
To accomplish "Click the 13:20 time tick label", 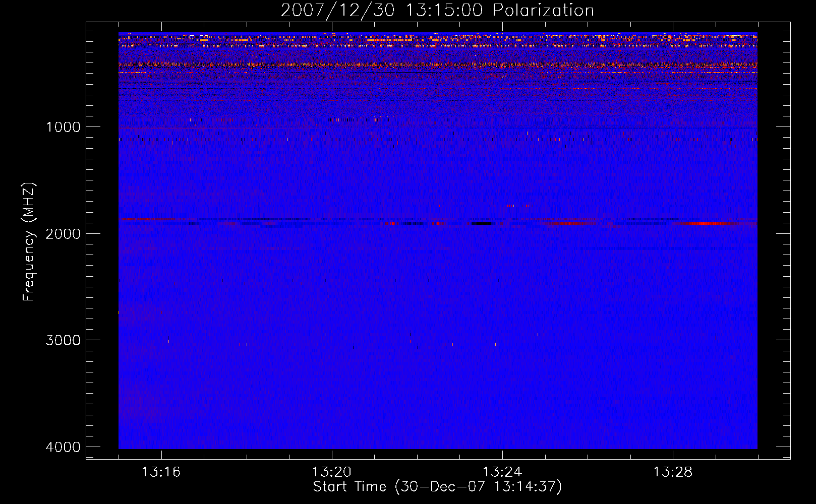I will point(332,472).
